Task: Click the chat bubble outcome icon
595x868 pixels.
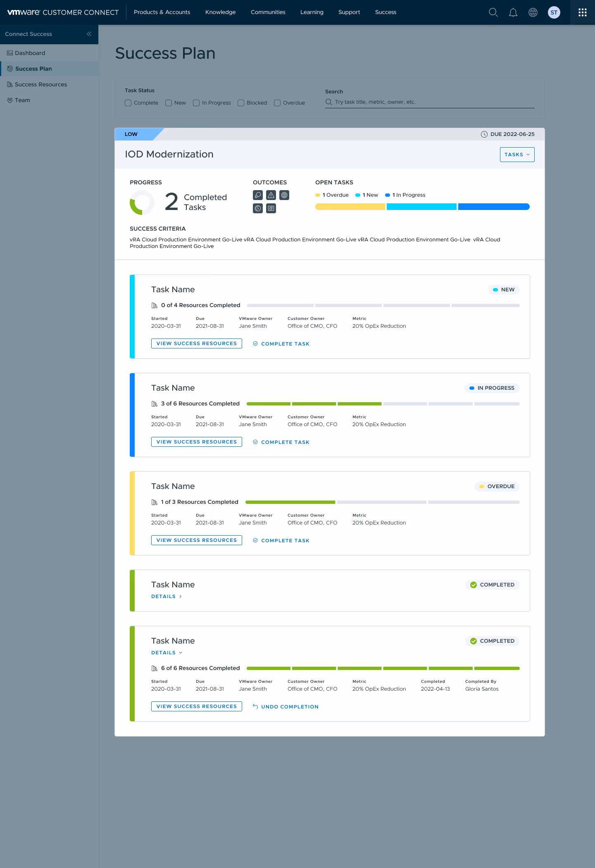Action: 258,195
